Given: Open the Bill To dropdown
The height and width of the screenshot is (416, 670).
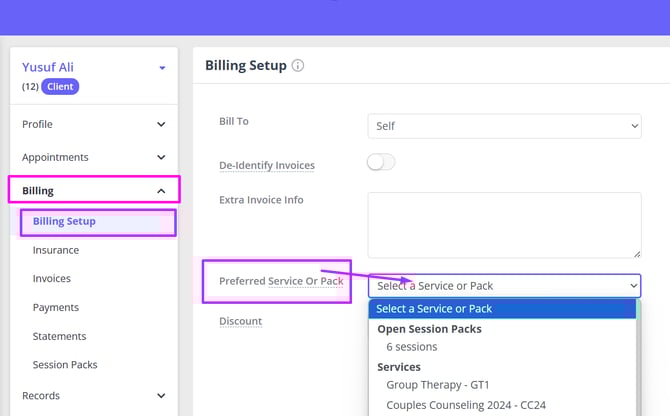Looking at the screenshot, I should (x=504, y=127).
